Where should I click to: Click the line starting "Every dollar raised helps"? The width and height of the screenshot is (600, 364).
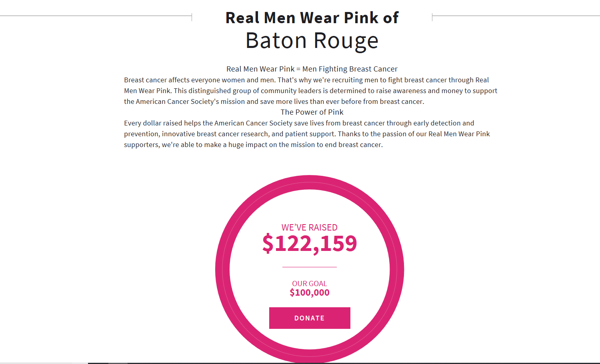coord(299,123)
